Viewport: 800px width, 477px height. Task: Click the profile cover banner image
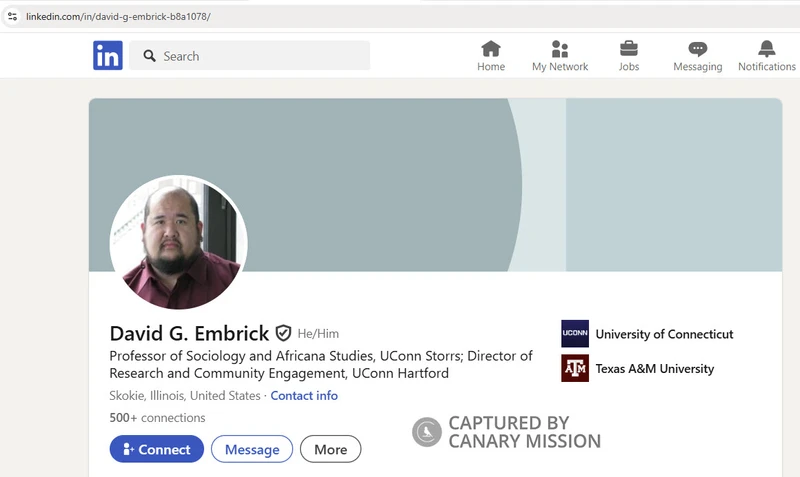point(435,185)
